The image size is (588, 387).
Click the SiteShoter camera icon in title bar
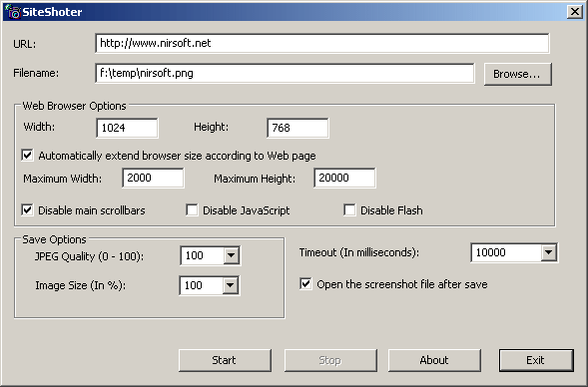click(12, 12)
